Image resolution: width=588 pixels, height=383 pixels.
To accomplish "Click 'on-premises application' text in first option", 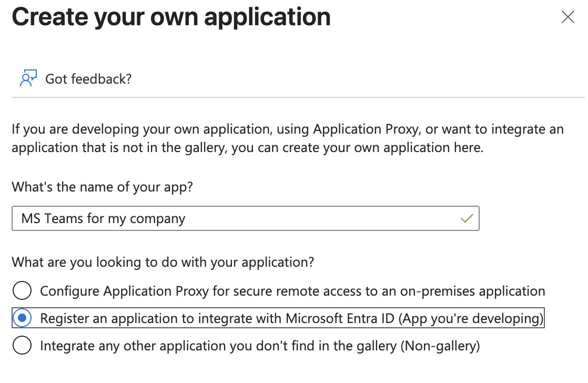I will pyautogui.click(x=472, y=291).
